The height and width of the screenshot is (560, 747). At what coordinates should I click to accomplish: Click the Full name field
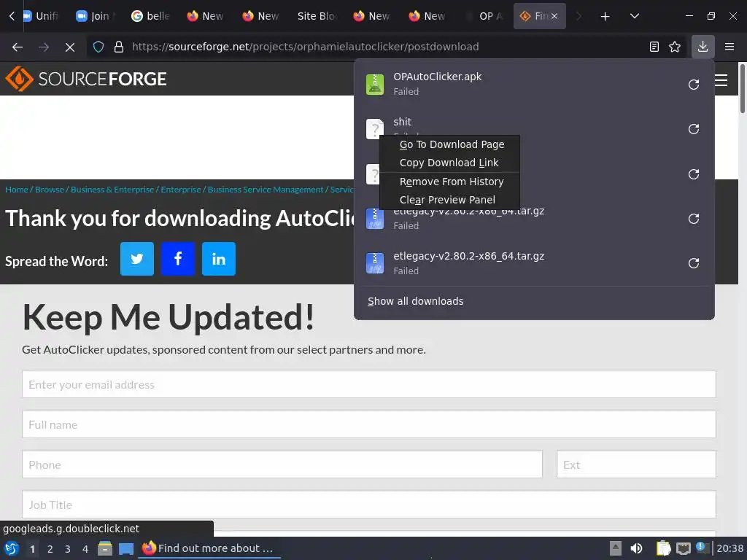coord(368,424)
